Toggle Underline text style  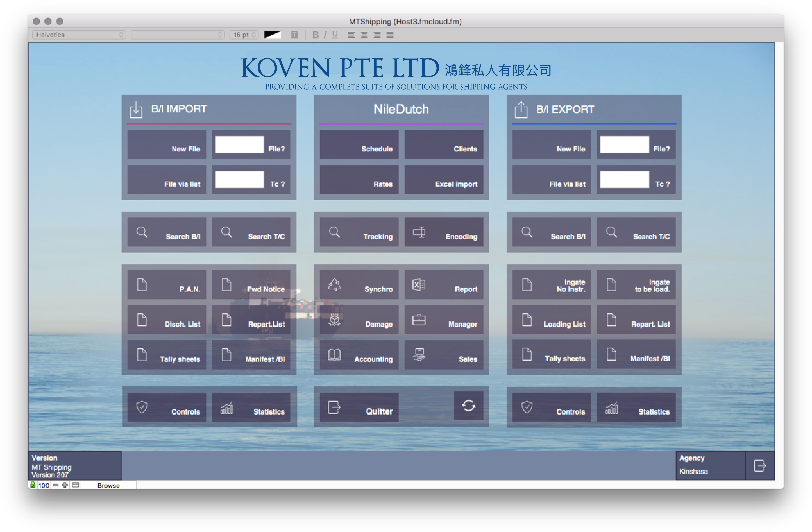click(335, 35)
